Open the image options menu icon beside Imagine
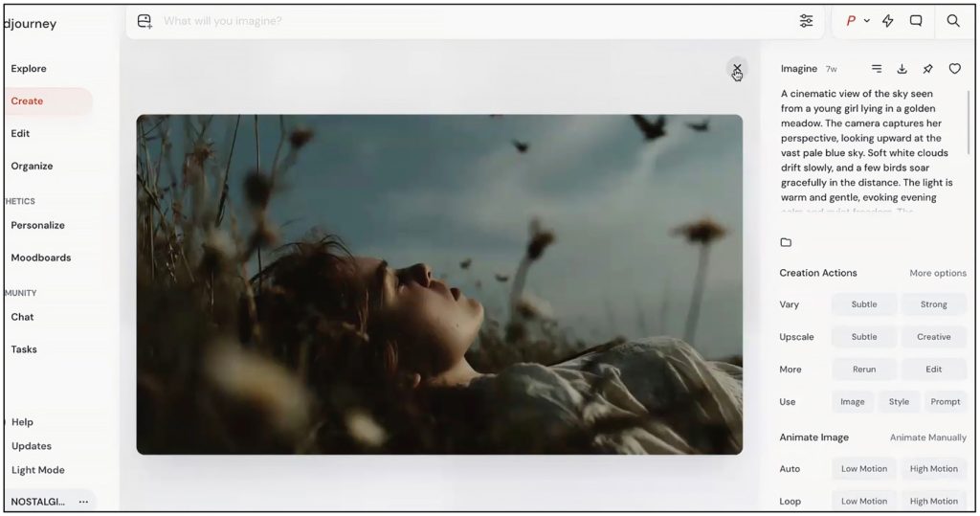 click(877, 69)
